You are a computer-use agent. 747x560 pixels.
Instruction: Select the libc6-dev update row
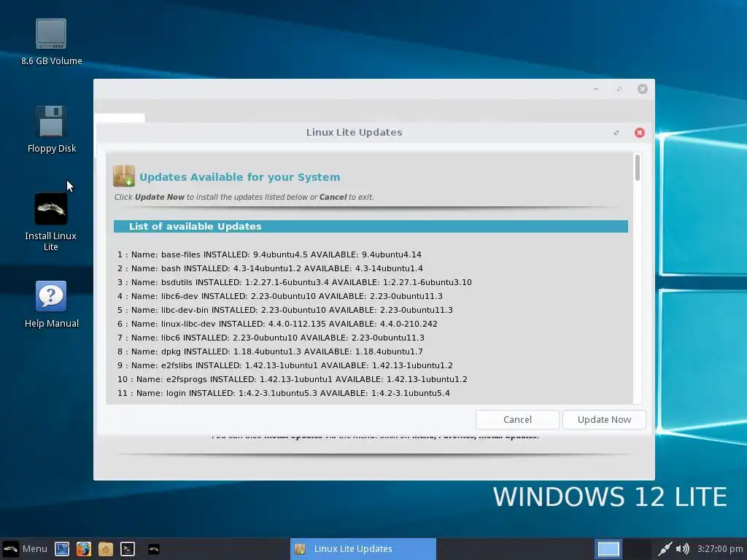click(x=279, y=296)
